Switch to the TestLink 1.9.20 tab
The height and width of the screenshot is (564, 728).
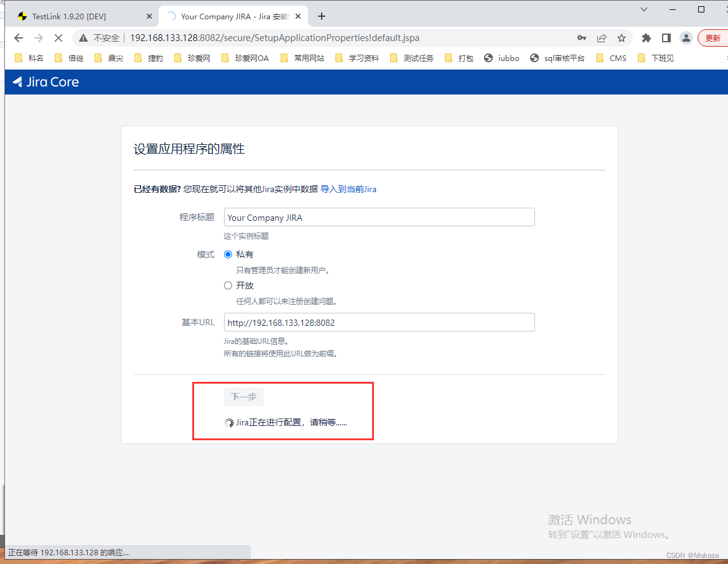[83, 16]
